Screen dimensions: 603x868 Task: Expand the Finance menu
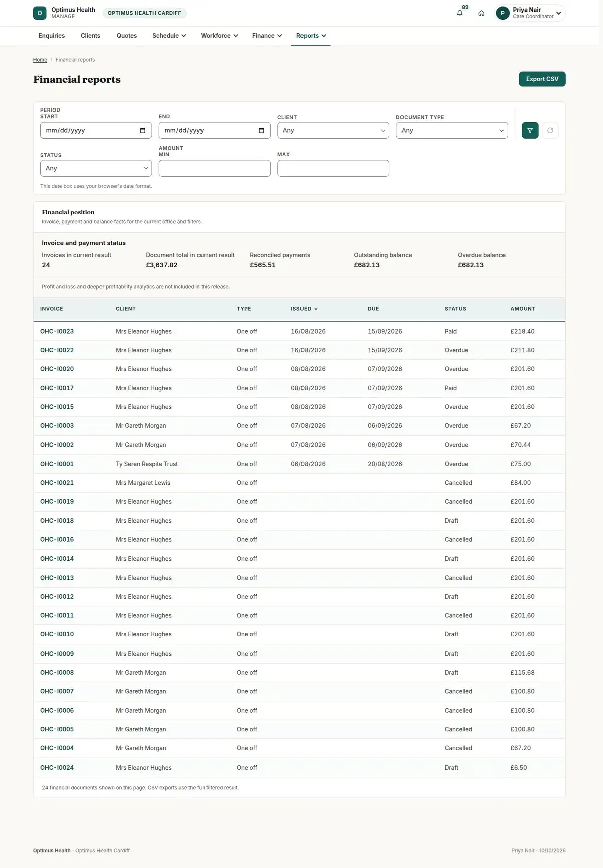coord(267,36)
